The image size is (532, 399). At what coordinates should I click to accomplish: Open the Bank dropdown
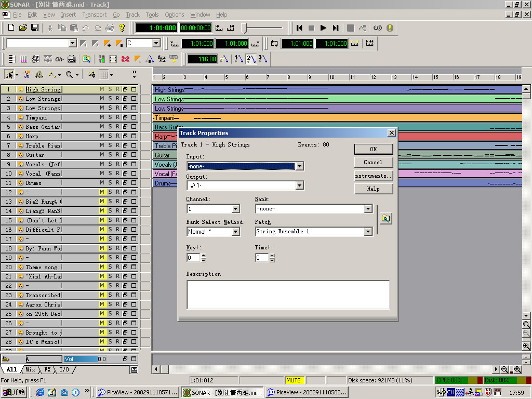368,209
